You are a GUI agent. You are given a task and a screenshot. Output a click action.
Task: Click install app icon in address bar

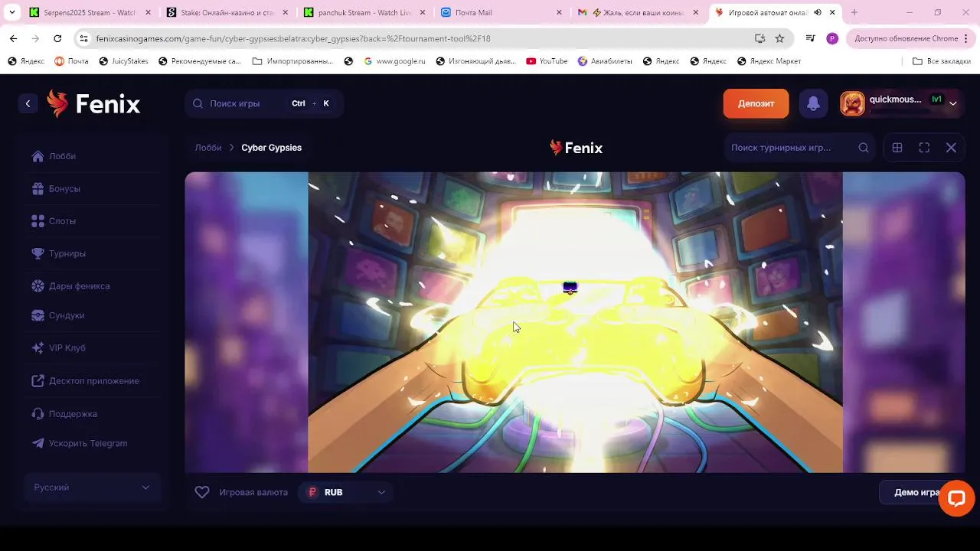759,38
